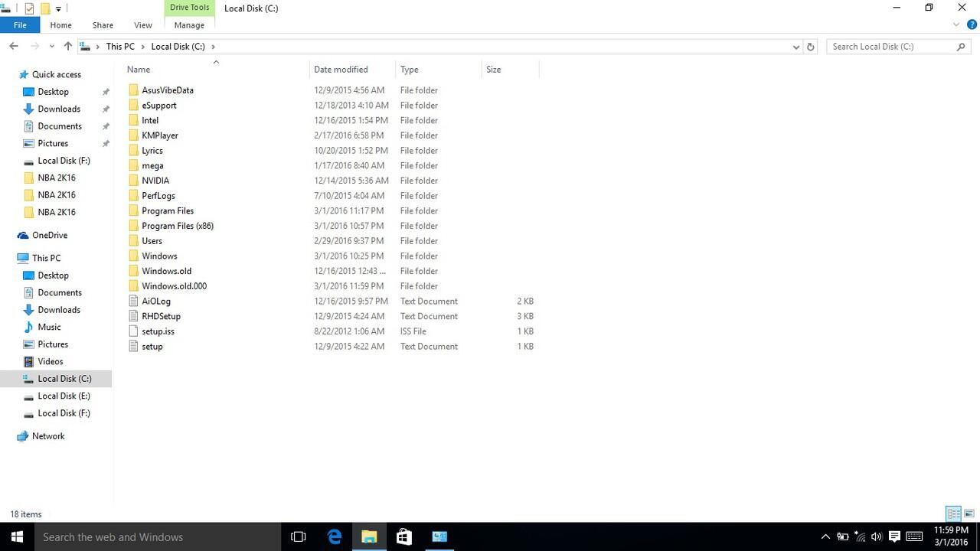This screenshot has width=980, height=551.
Task: Select Network in the navigation pane
Action: pyautogui.click(x=48, y=436)
